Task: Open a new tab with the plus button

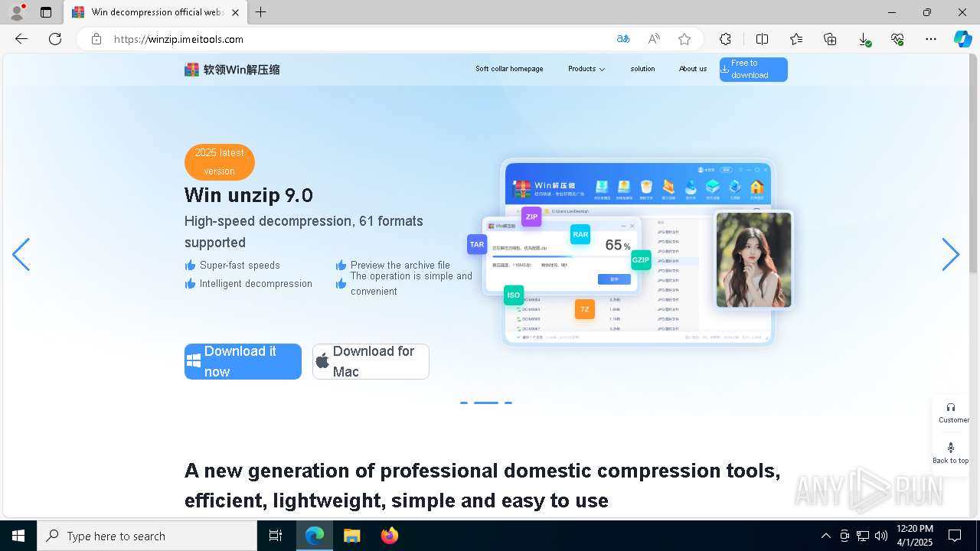Action: click(261, 12)
